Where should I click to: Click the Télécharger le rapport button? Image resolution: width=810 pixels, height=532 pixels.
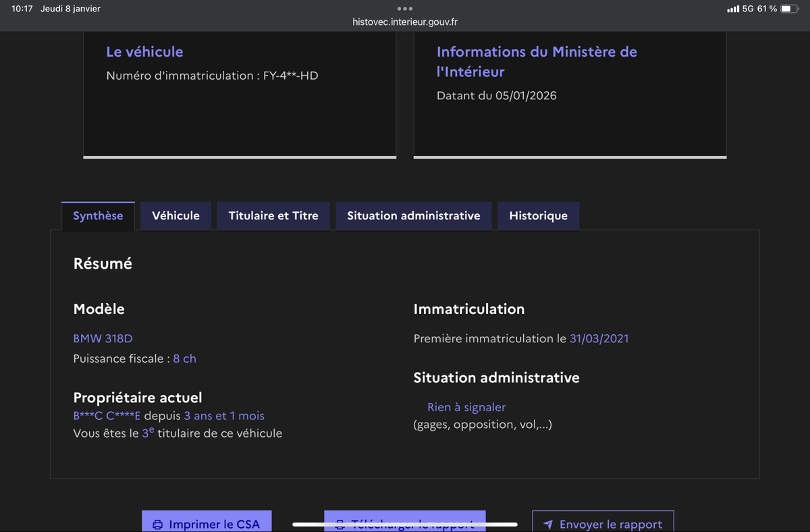(x=405, y=522)
